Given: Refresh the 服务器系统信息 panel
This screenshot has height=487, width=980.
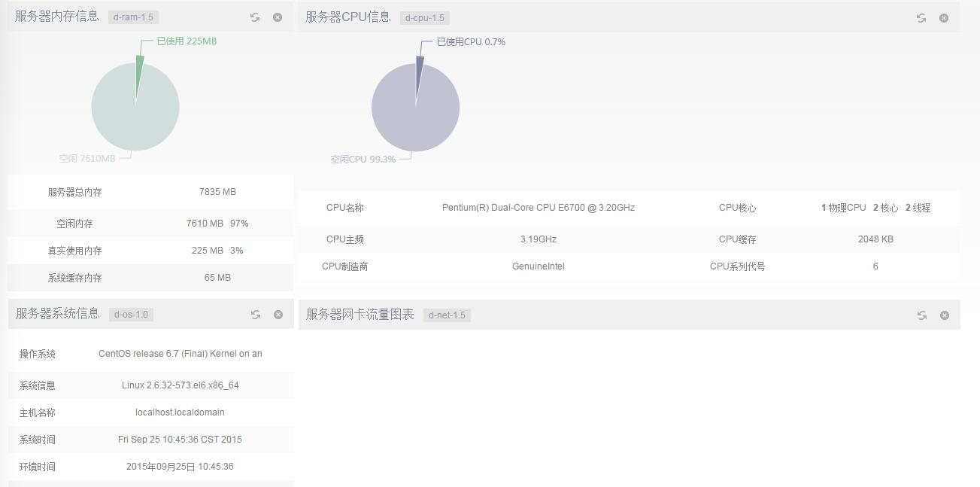Looking at the screenshot, I should [256, 315].
